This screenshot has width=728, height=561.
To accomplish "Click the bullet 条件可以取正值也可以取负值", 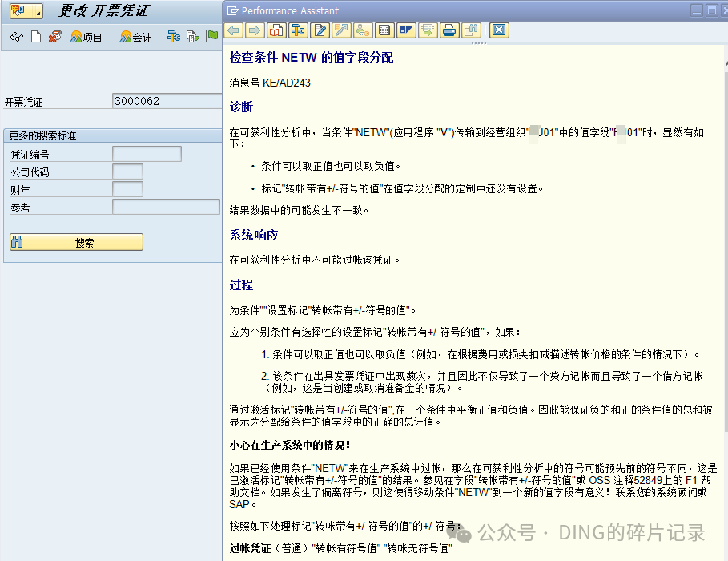I will tap(331, 166).
